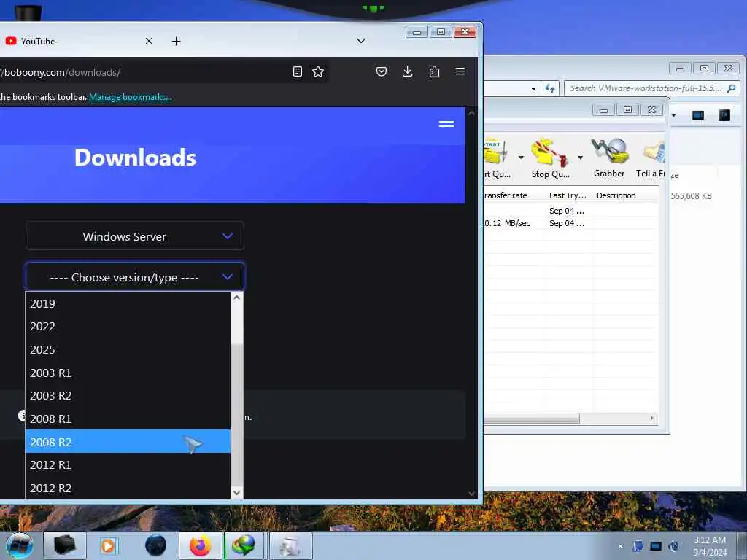The image size is (747, 560).
Task: Select 2003 R2 in version list
Action: click(x=128, y=396)
